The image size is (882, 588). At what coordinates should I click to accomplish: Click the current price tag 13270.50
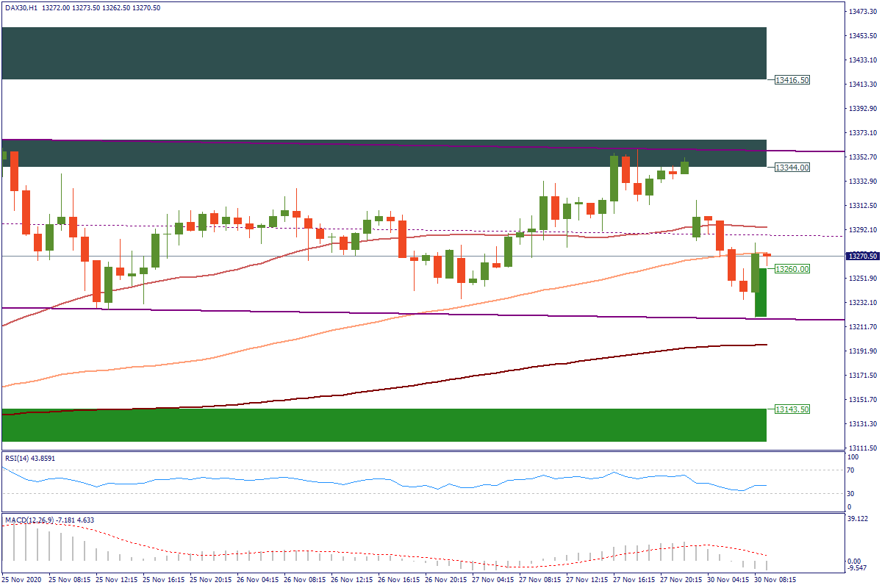pyautogui.click(x=862, y=257)
